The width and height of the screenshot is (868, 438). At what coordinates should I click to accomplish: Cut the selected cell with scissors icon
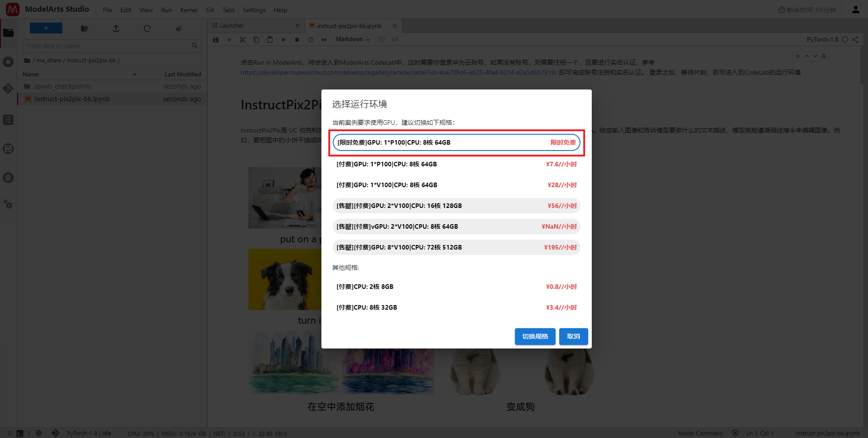[243, 40]
